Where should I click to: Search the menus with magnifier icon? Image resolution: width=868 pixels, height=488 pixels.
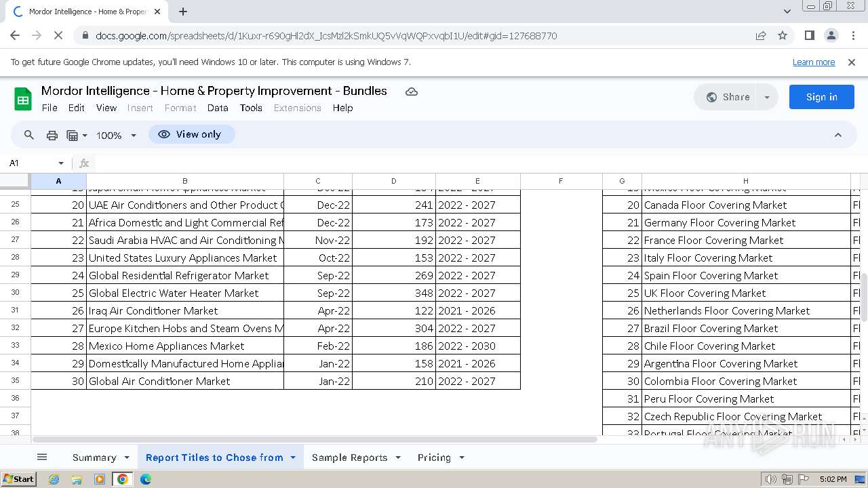pos(29,135)
